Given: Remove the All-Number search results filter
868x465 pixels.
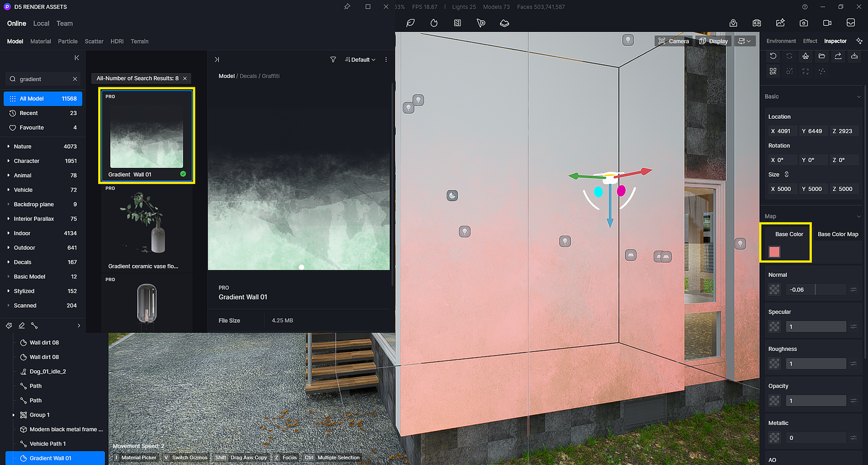Looking at the screenshot, I should tap(184, 78).
